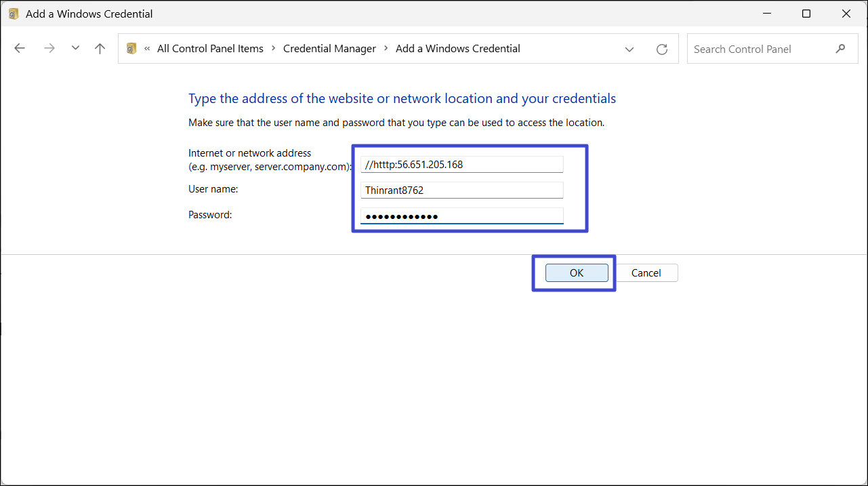This screenshot has height=486, width=868.
Task: Click the title bar Credential Manager icon
Action: pyautogui.click(x=14, y=14)
